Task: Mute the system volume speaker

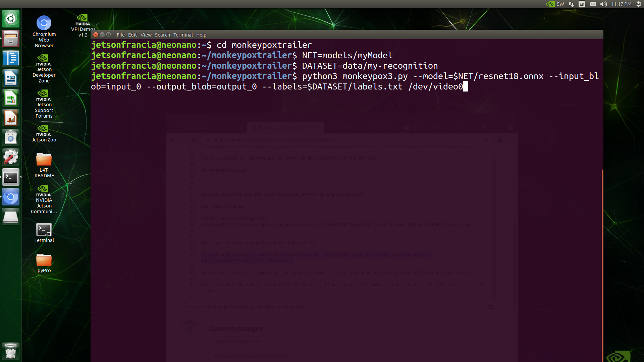Action: pos(603,4)
